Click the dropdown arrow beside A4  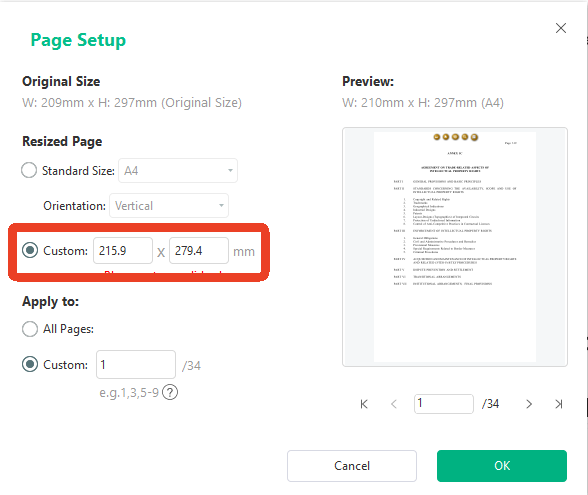point(230,171)
